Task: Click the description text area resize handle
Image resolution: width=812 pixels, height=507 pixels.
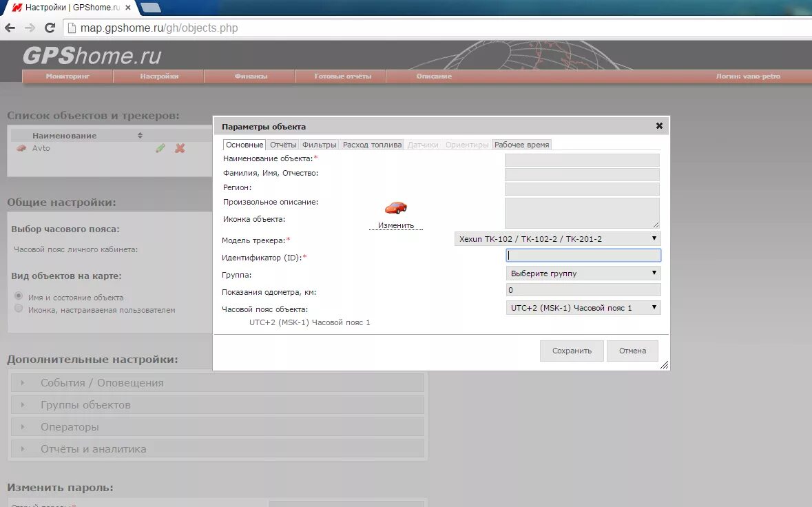Action: [x=656, y=225]
